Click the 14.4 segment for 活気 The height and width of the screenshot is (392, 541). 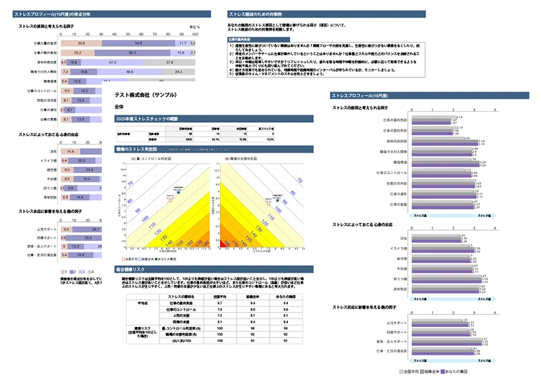(x=71, y=151)
